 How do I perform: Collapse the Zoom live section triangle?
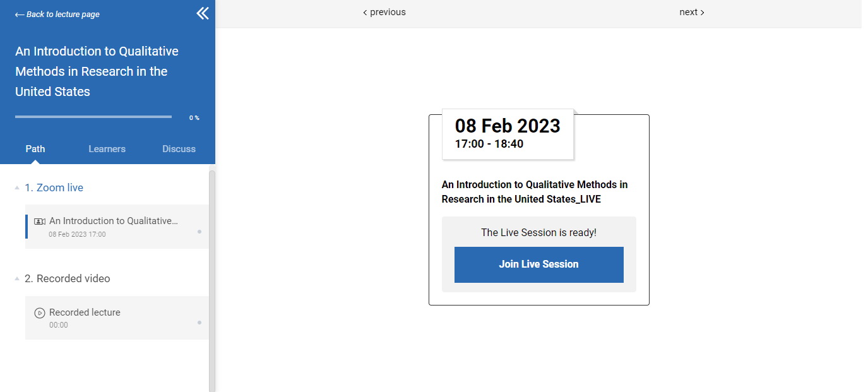click(x=16, y=188)
